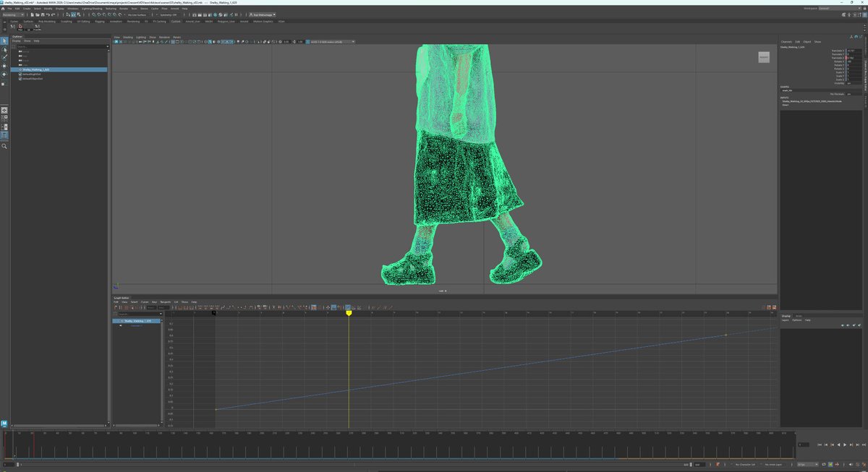Choose the arrow Select tool
The image size is (868, 472).
[4, 41]
